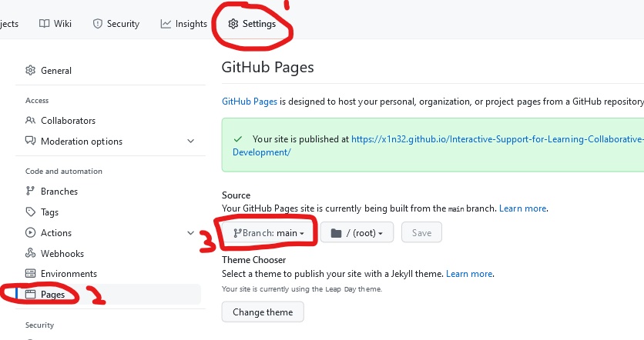Click Learn more link beside Source
Viewport: 644px width, 340px height.
click(x=522, y=208)
